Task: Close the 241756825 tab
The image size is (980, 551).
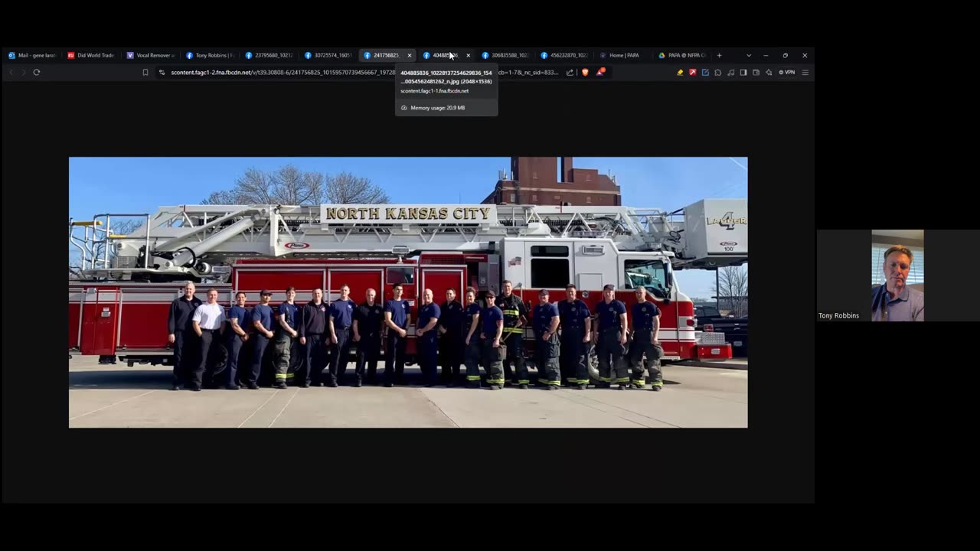Action: point(409,55)
